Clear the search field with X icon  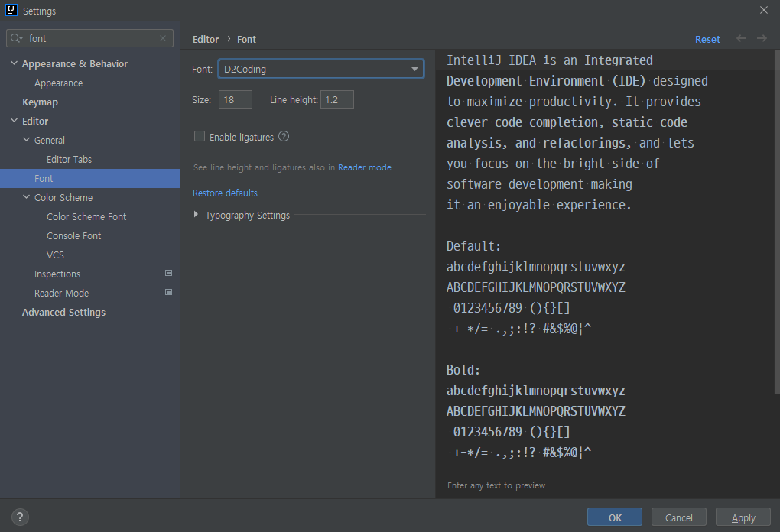(x=163, y=38)
